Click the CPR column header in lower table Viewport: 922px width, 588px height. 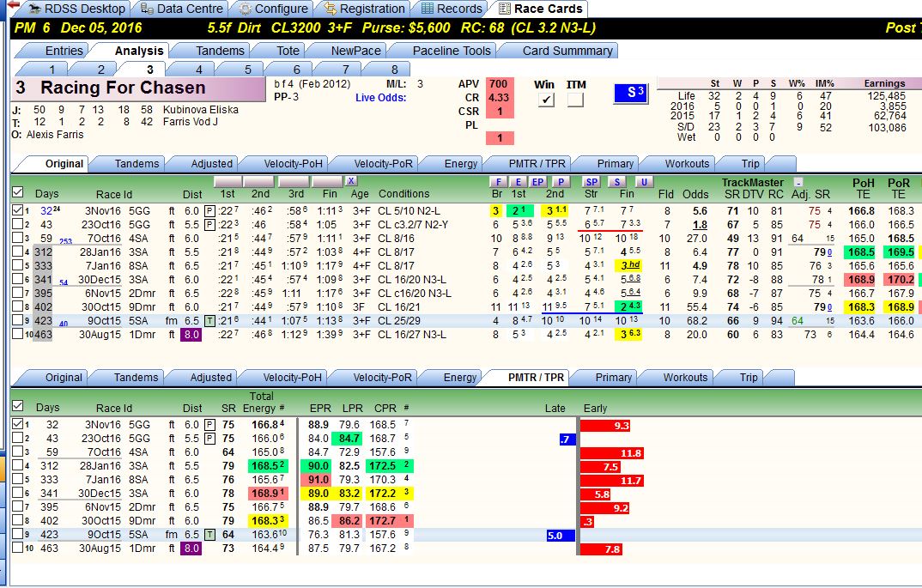point(385,408)
